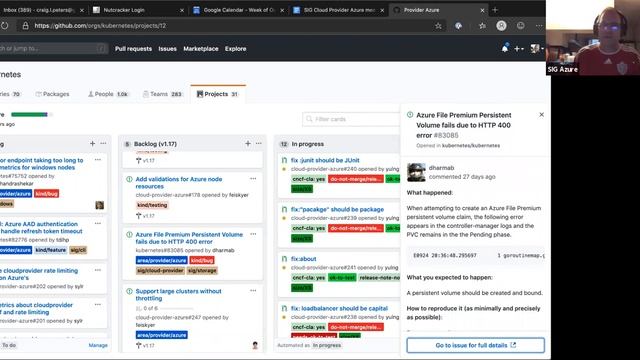The height and width of the screenshot is (360, 640).
Task: Add a card to Backlog (v1.17) column
Action: [x=248, y=144]
